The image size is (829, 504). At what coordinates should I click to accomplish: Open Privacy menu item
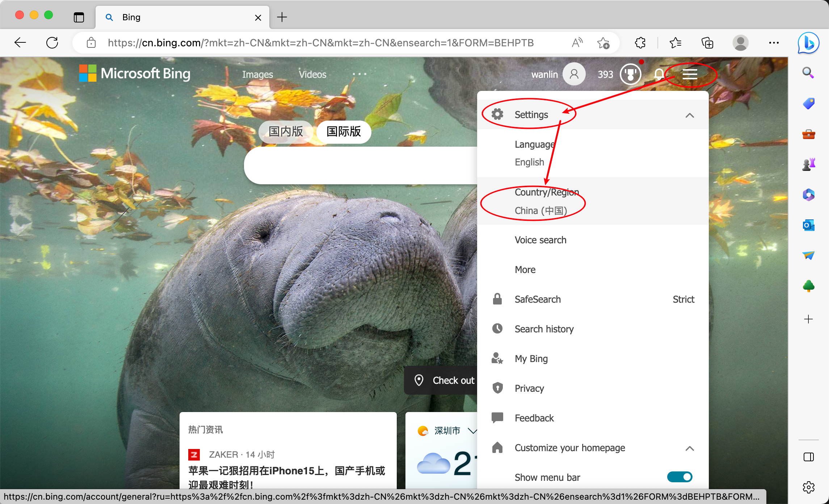click(x=593, y=388)
